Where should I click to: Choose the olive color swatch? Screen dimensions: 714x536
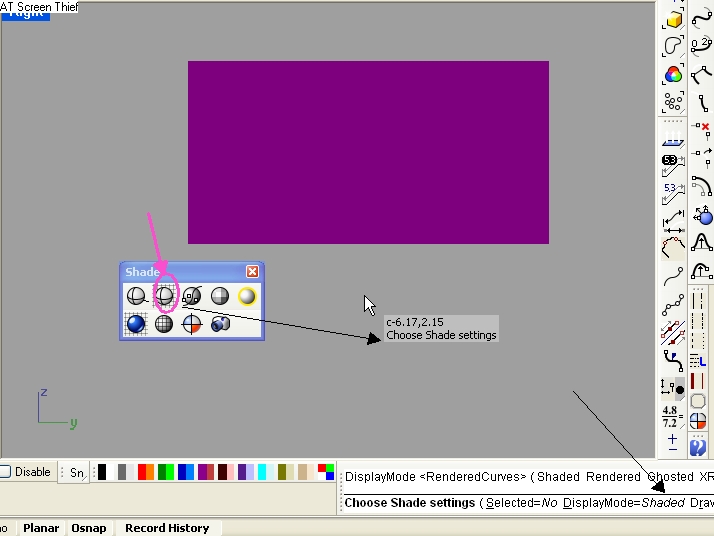(x=286, y=472)
